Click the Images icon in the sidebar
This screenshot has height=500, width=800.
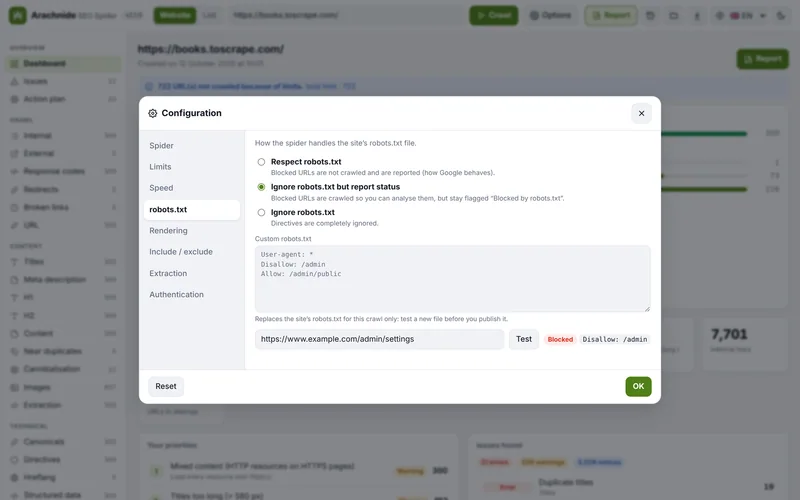click(14, 388)
